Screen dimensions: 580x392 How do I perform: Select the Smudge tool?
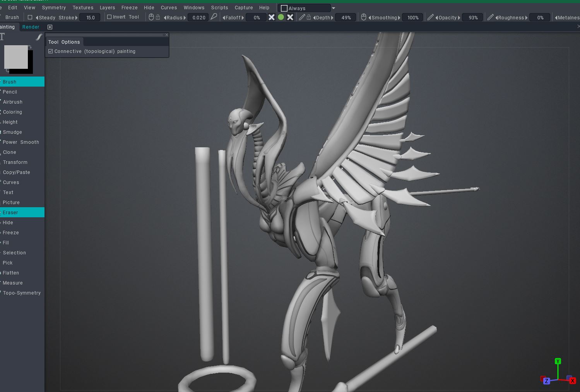pyautogui.click(x=12, y=132)
